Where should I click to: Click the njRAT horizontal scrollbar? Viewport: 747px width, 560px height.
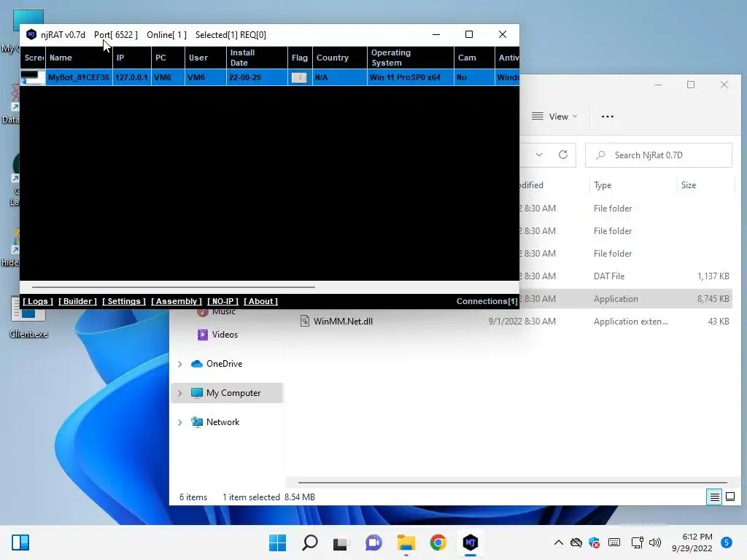pos(174,287)
